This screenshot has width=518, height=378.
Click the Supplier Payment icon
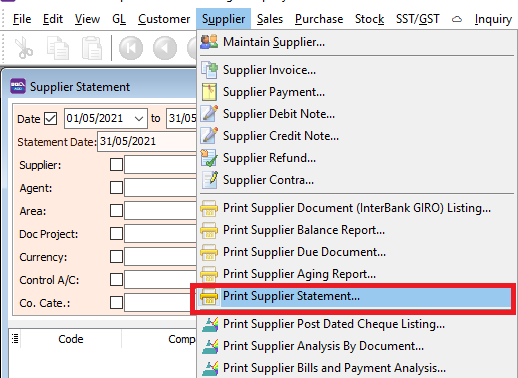pos(209,92)
